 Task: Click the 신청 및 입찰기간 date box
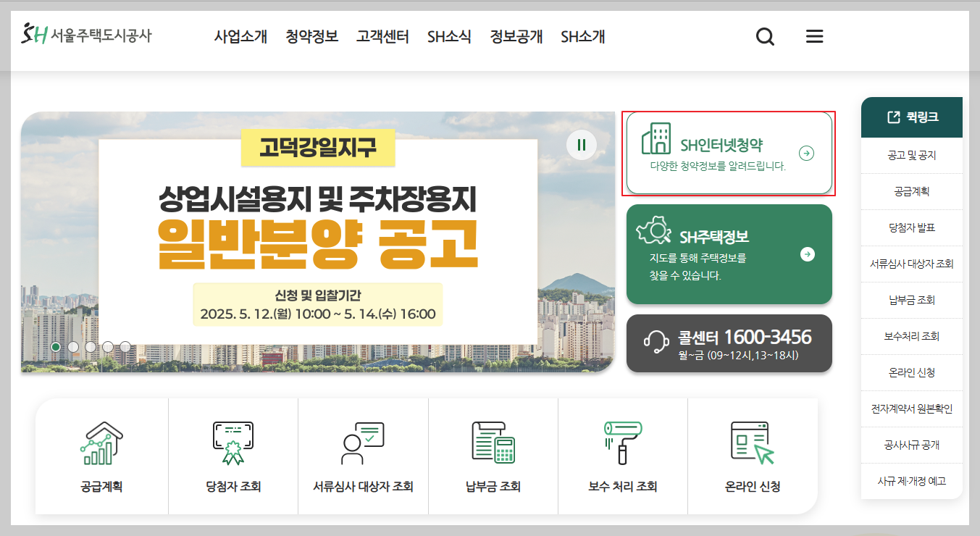point(318,304)
